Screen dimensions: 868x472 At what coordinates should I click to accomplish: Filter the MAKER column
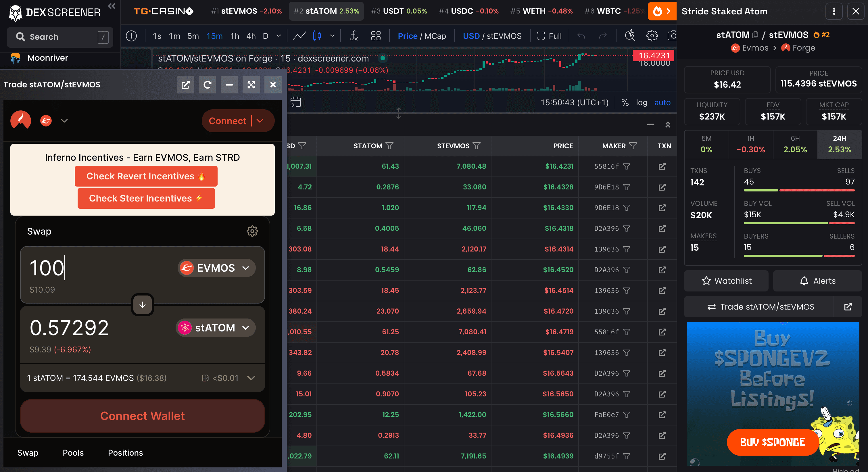pos(633,146)
